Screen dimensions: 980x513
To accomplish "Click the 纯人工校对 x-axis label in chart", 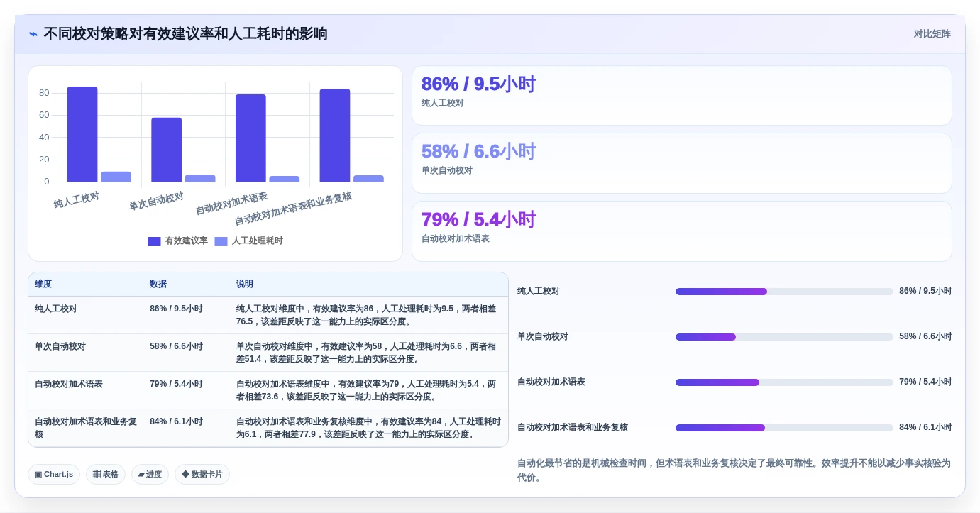I will 77,200.
